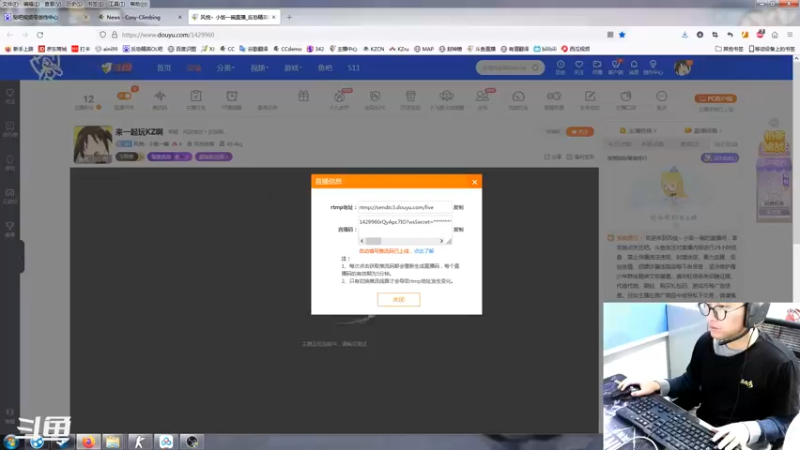Viewport: 800px width, 450px height.
Task: Open the mobile device bookmarks folder
Action: 772,49
